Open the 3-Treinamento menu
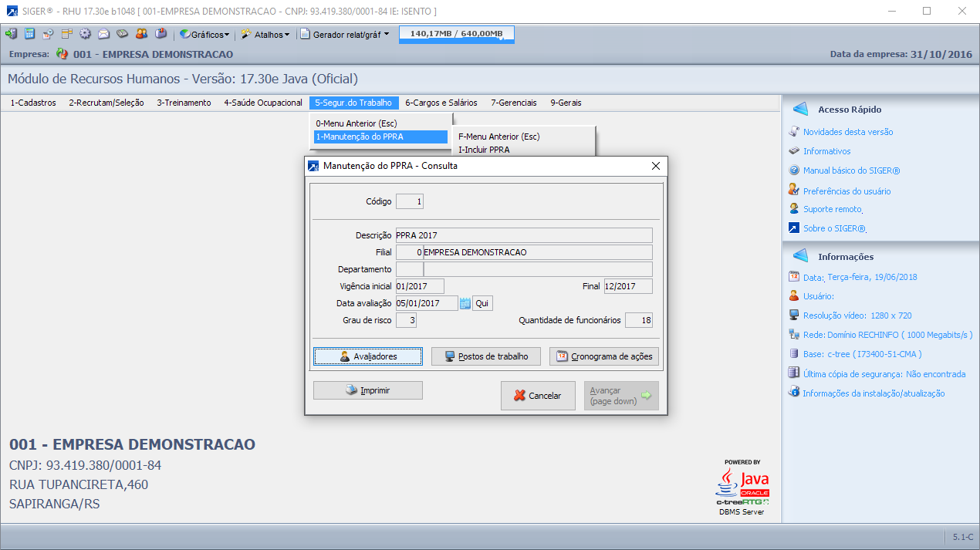Image resolution: width=980 pixels, height=550 pixels. click(184, 103)
